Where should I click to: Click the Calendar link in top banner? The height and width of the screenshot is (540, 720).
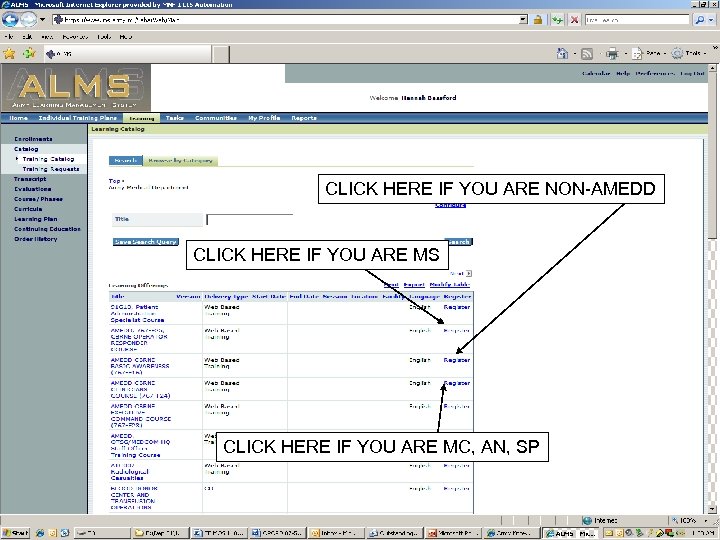point(596,73)
